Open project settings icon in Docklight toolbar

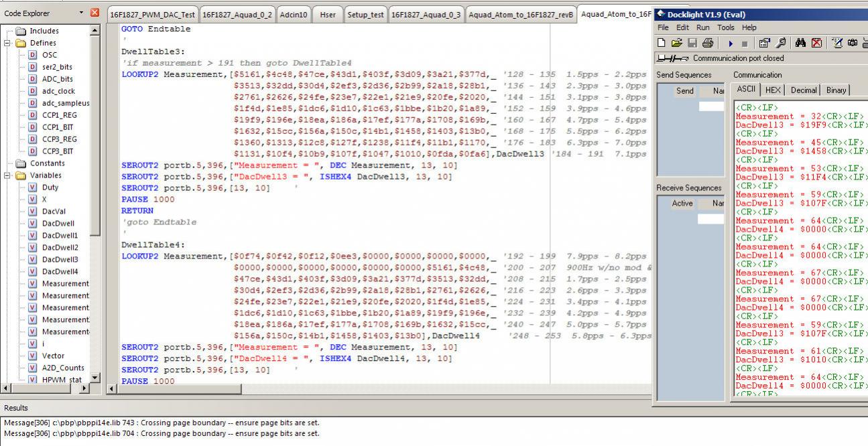(x=764, y=43)
